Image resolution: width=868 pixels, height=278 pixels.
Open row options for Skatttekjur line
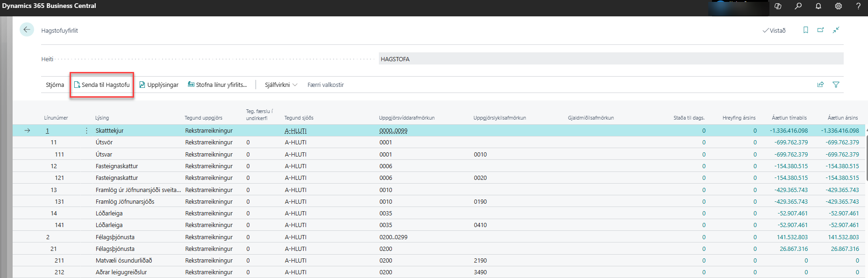pyautogui.click(x=86, y=131)
